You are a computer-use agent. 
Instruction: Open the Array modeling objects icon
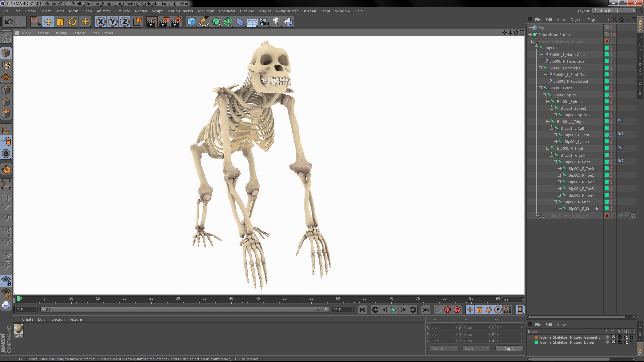(x=228, y=22)
